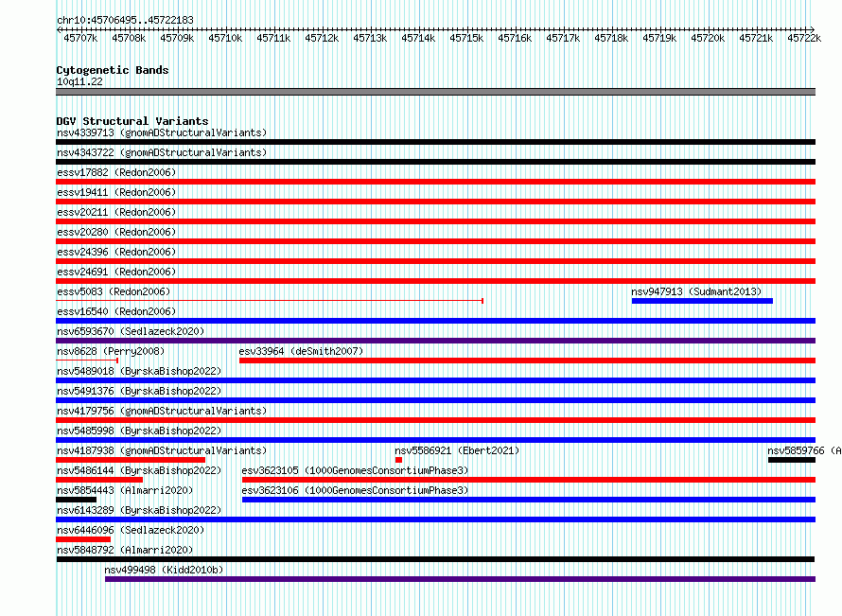The height and width of the screenshot is (616, 842).
Task: Open nsv4187938 (gnomADStructuralVariants) label
Action: (162, 450)
